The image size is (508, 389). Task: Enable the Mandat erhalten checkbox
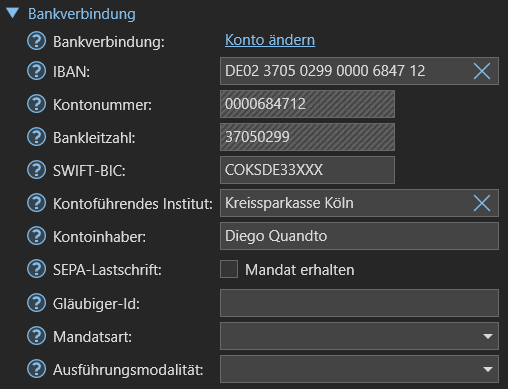[x=229, y=269]
